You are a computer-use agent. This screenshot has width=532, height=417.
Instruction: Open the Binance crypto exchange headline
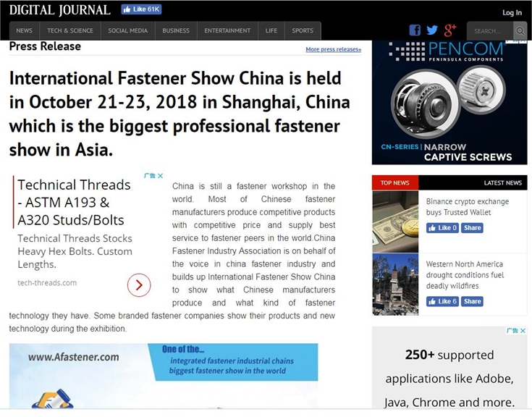(x=467, y=206)
